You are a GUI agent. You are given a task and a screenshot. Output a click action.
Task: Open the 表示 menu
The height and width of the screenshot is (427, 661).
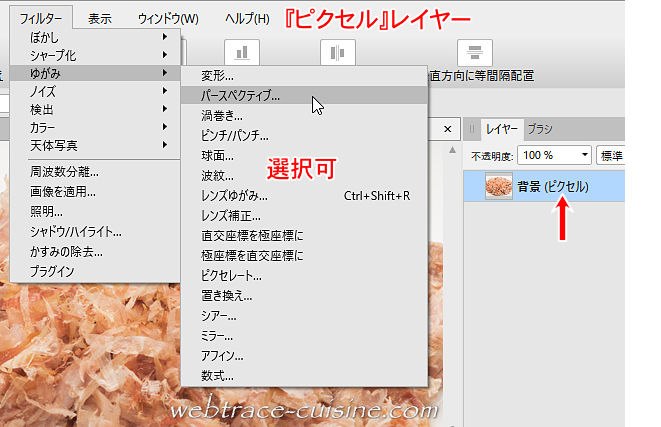pos(99,18)
